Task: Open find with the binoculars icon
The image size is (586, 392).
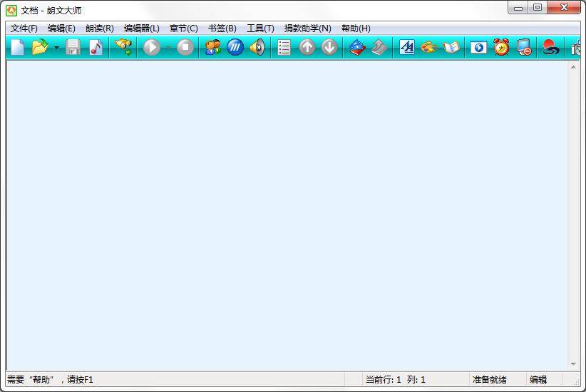Action: (x=123, y=48)
